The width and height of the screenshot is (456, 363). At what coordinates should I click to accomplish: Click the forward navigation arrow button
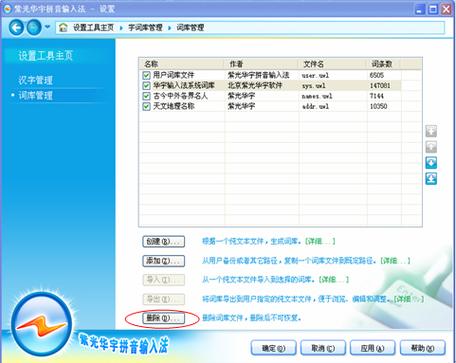pyautogui.click(x=34, y=27)
